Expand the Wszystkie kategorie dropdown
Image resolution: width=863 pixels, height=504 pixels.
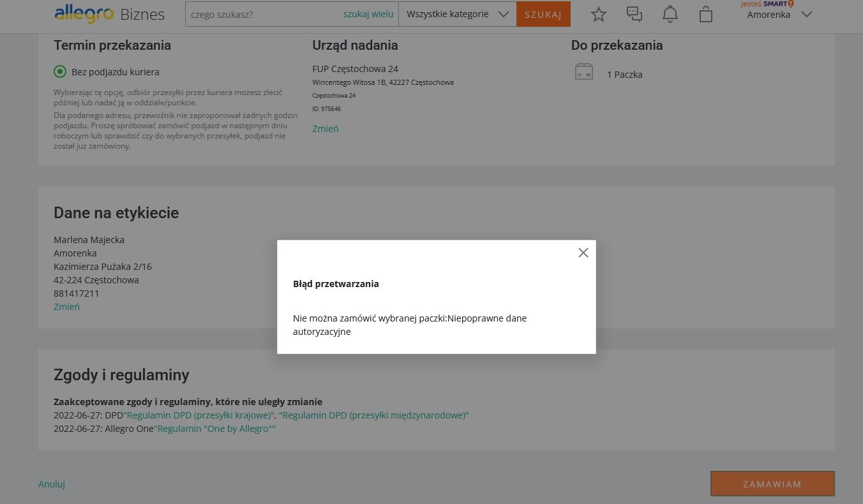[x=458, y=14]
